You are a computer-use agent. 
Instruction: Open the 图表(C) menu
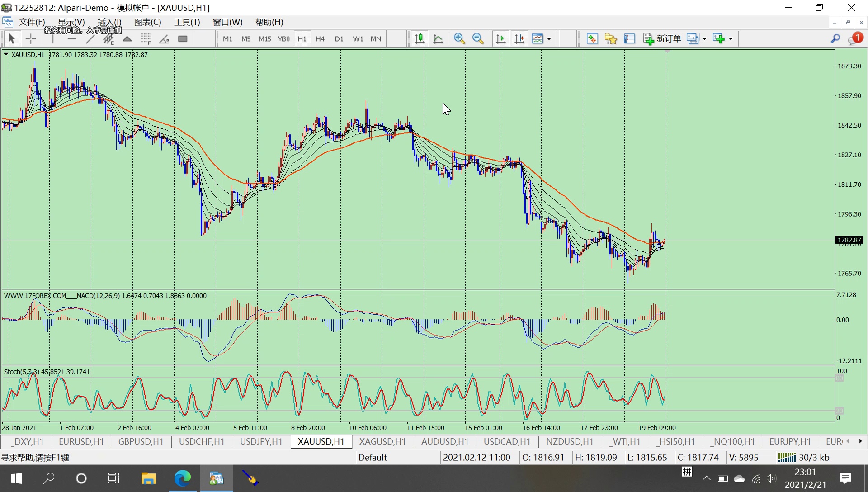point(147,22)
